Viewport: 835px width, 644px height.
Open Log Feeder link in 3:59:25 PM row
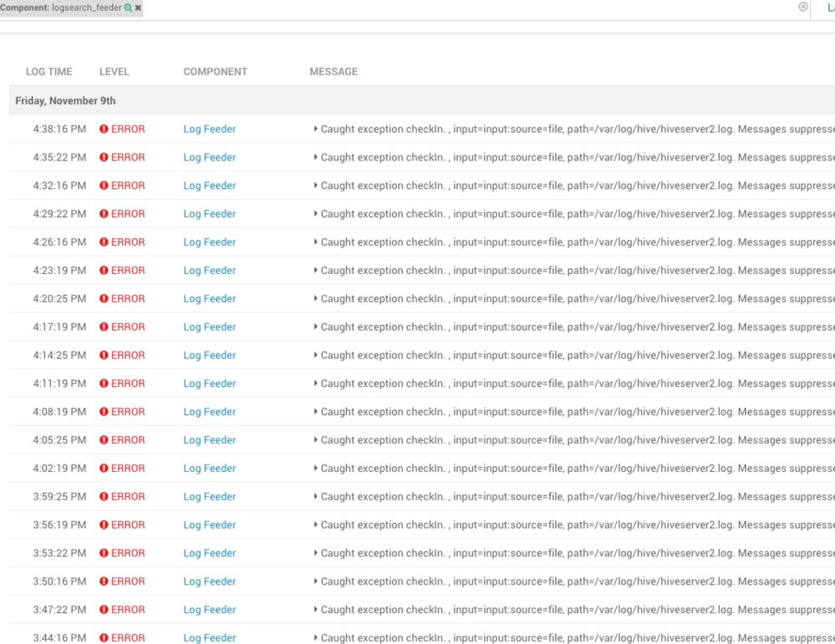[x=209, y=496]
